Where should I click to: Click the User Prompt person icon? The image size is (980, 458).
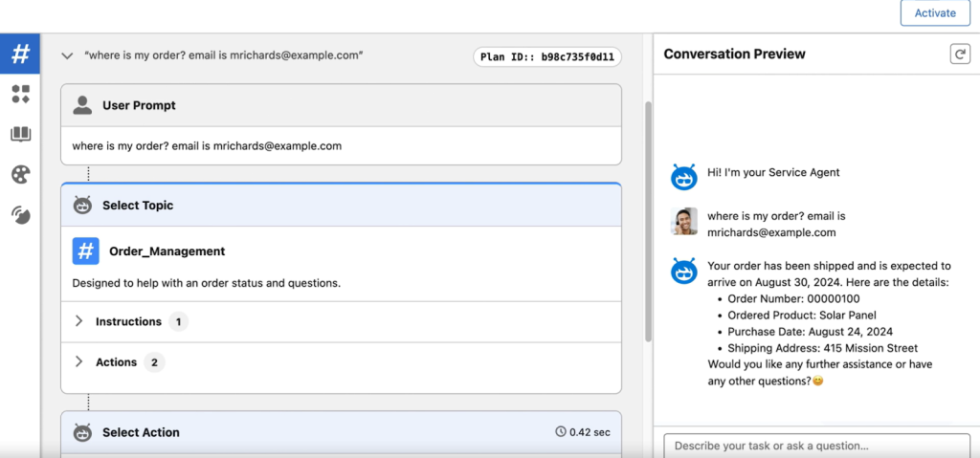[82, 105]
